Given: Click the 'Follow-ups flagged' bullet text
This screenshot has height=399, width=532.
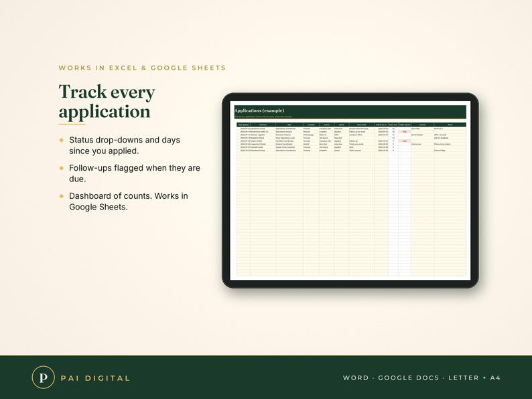Looking at the screenshot, I should point(135,173).
